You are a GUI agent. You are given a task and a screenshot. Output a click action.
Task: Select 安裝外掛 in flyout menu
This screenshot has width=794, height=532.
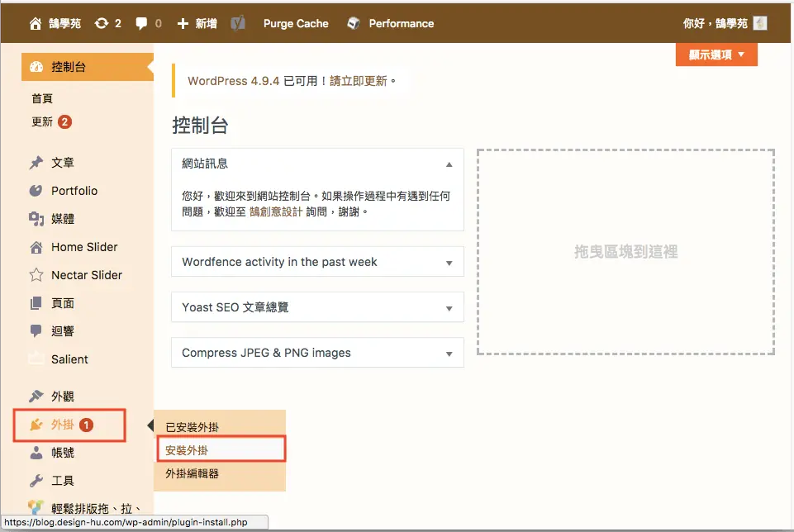pos(187,450)
